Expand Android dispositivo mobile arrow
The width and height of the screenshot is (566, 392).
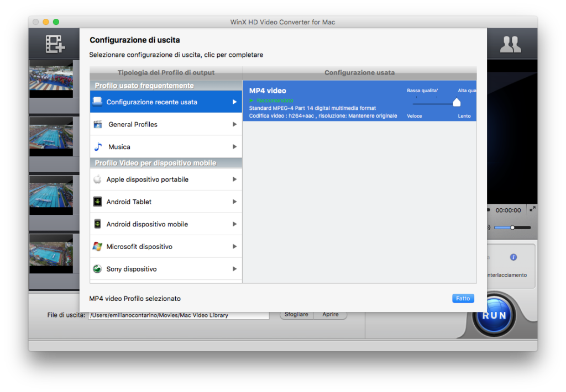[234, 224]
